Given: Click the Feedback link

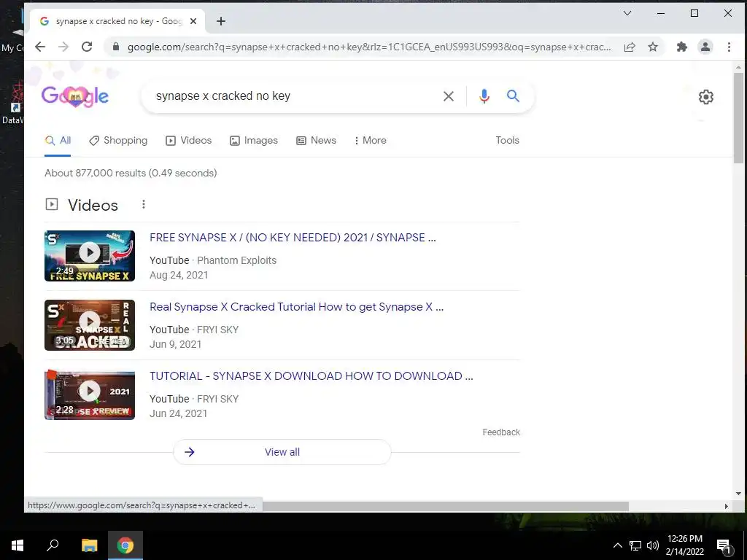Looking at the screenshot, I should coord(501,432).
